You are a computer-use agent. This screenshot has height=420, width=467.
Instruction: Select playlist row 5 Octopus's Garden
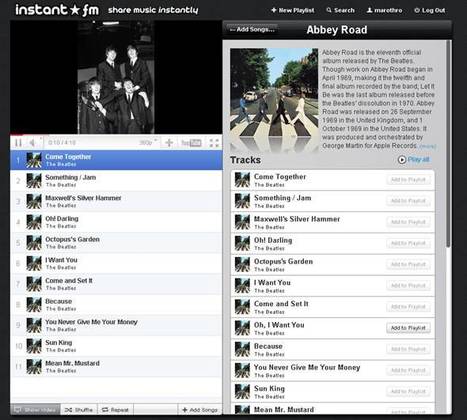(x=116, y=243)
